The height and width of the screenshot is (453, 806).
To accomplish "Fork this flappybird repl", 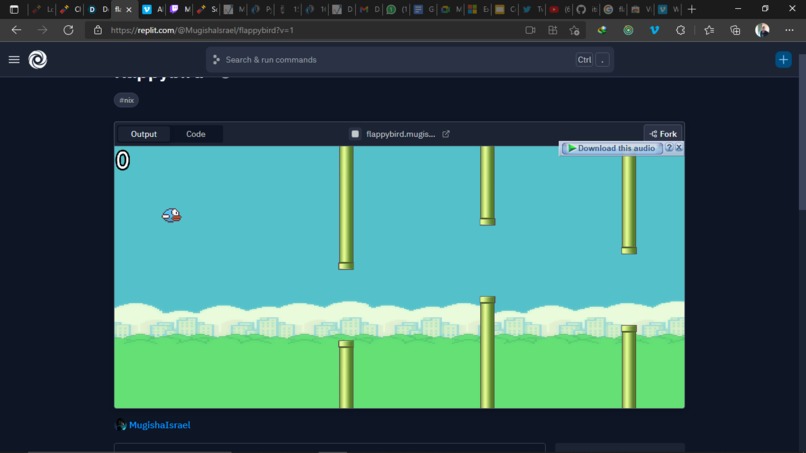I will tap(663, 134).
